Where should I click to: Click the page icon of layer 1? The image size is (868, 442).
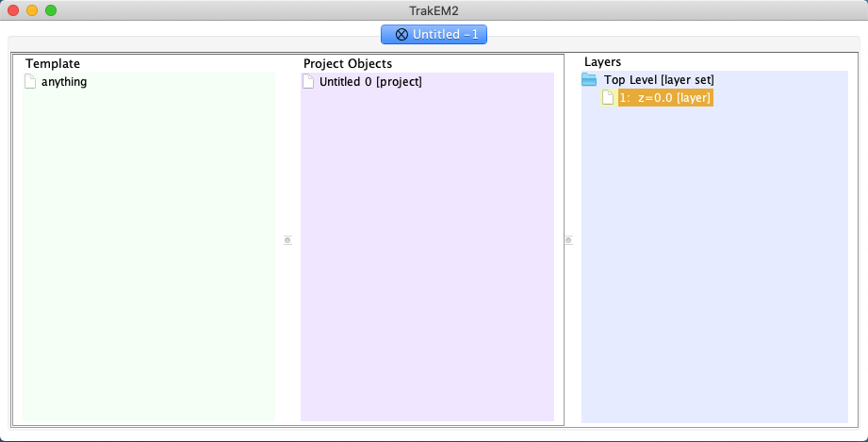[608, 98]
